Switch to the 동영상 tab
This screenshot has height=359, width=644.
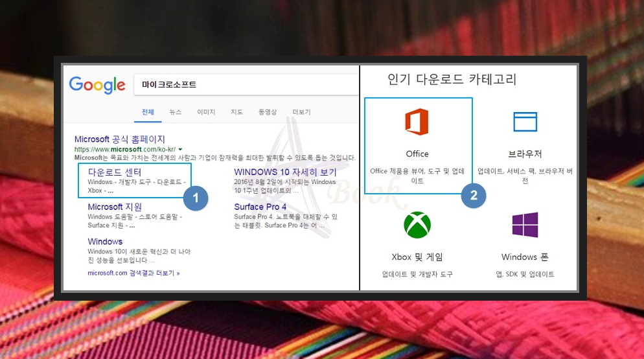click(x=268, y=112)
